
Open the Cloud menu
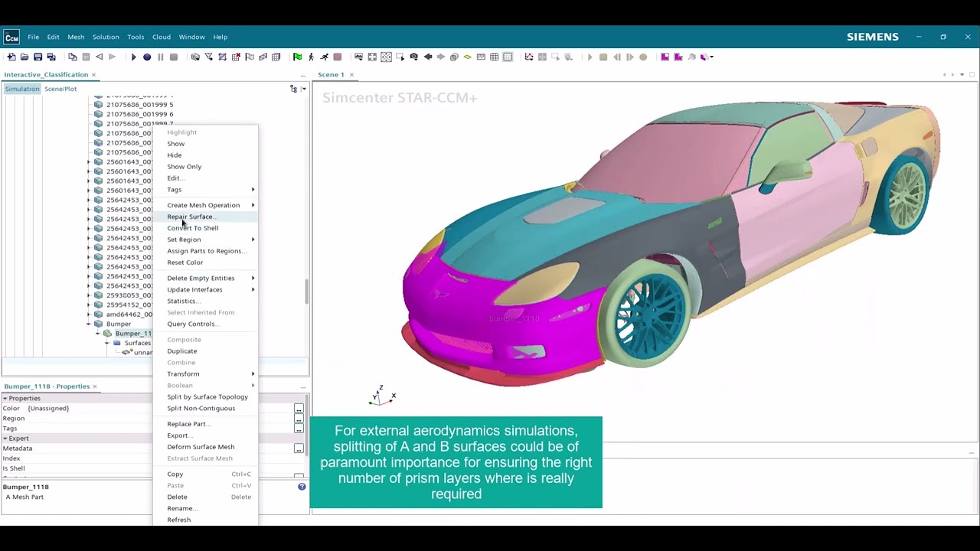(162, 37)
